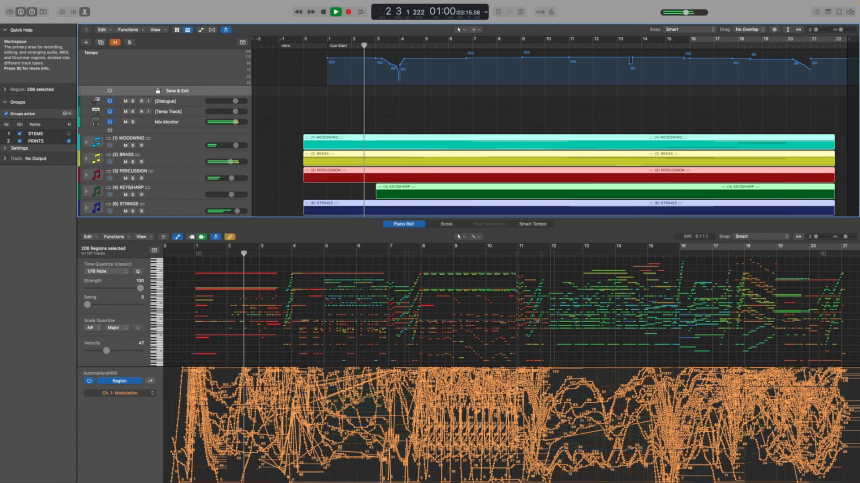The width and height of the screenshot is (860, 483).
Task: Toggle the orange H hide tracks button
Action: 114,43
